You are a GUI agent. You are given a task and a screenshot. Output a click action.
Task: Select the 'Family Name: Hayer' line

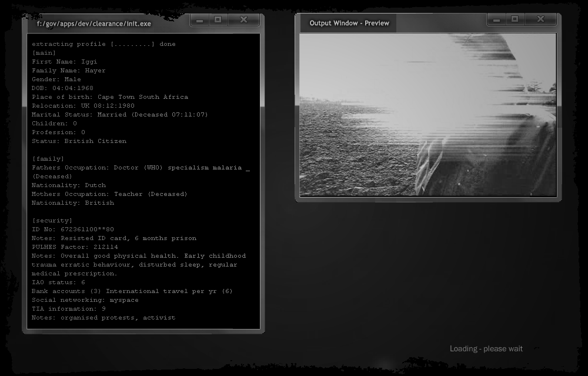coord(69,71)
